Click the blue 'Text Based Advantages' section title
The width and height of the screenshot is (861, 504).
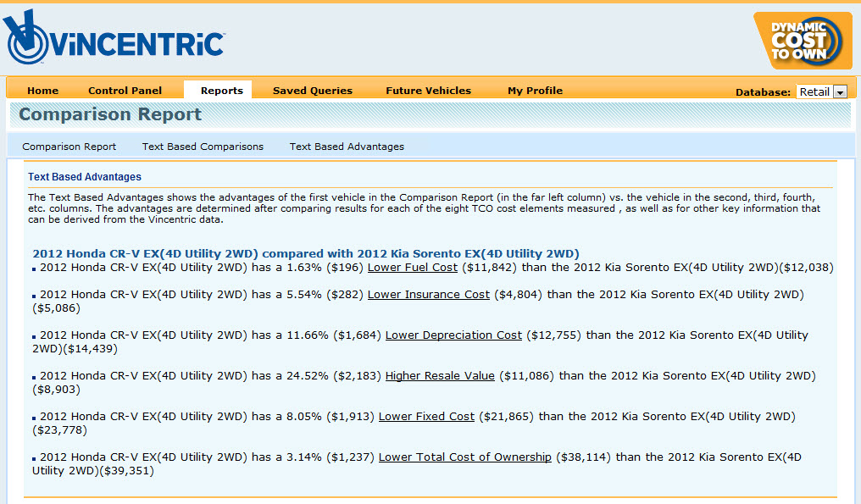[85, 177]
